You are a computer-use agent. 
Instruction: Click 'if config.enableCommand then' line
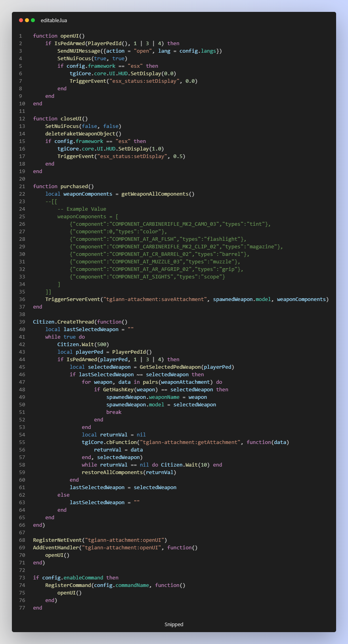coord(76,578)
